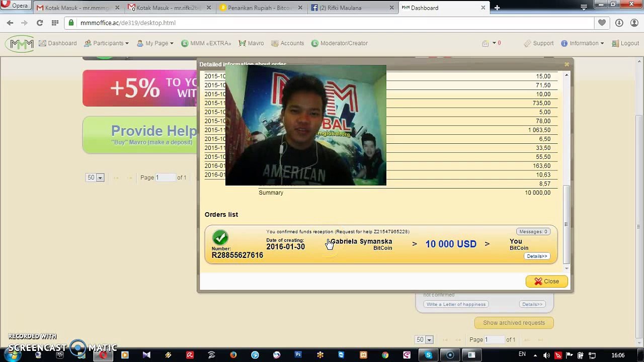Image resolution: width=644 pixels, height=362 pixels.
Task: Open the Moderator/Creator menu item
Action: coord(340,43)
